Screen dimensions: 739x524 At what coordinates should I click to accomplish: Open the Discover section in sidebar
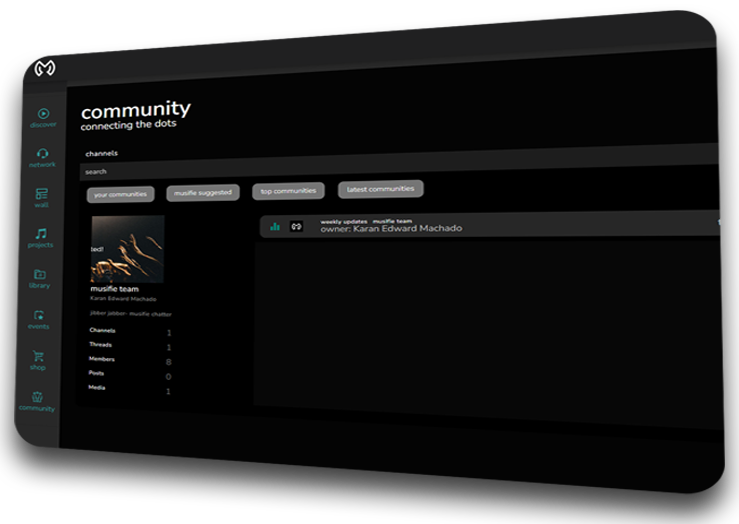click(x=44, y=115)
